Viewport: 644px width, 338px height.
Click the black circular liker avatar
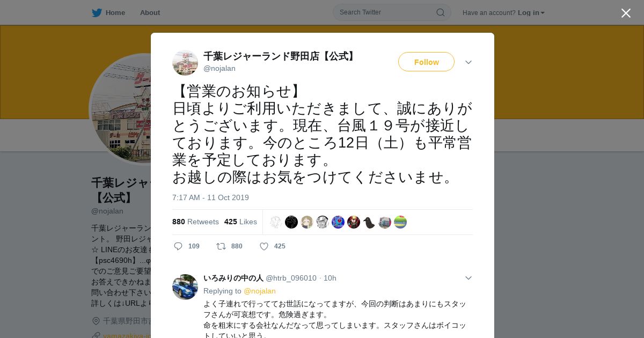(x=291, y=222)
